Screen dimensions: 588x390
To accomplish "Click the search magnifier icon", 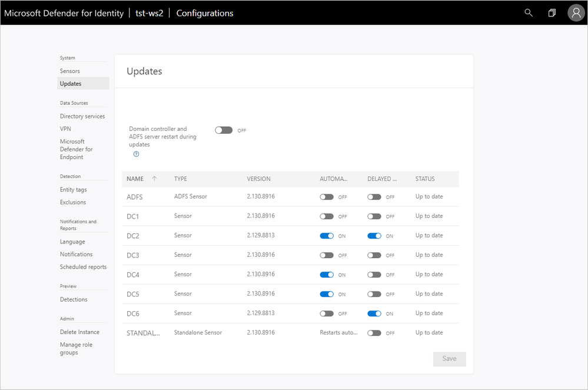I will pos(529,13).
